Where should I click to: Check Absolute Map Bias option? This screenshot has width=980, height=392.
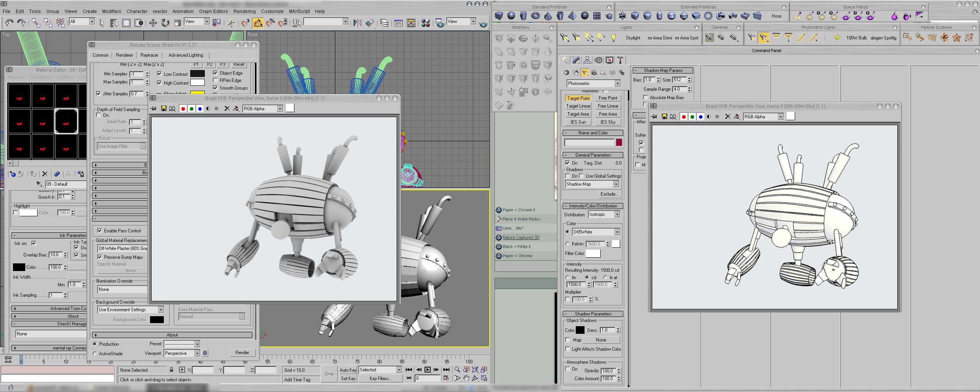coord(645,98)
